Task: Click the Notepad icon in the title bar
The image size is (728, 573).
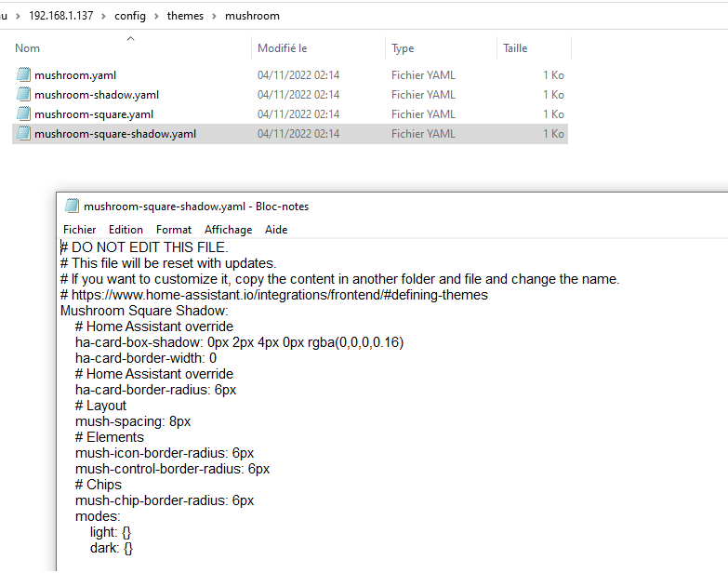Action: (72, 207)
